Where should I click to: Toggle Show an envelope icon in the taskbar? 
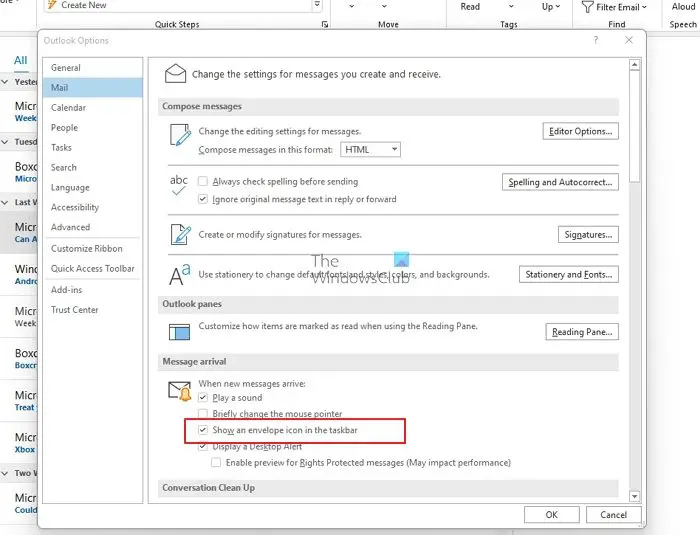pos(203,430)
